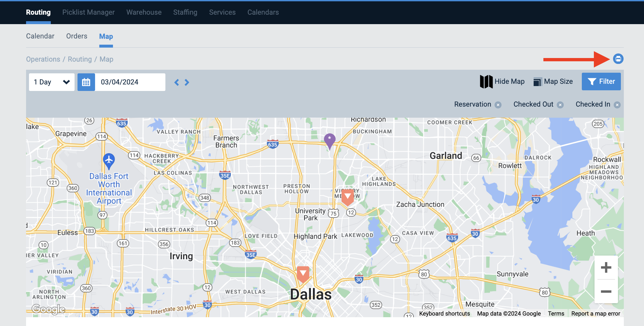Remove the Checked In filter chip
The width and height of the screenshot is (644, 326).
point(617,105)
